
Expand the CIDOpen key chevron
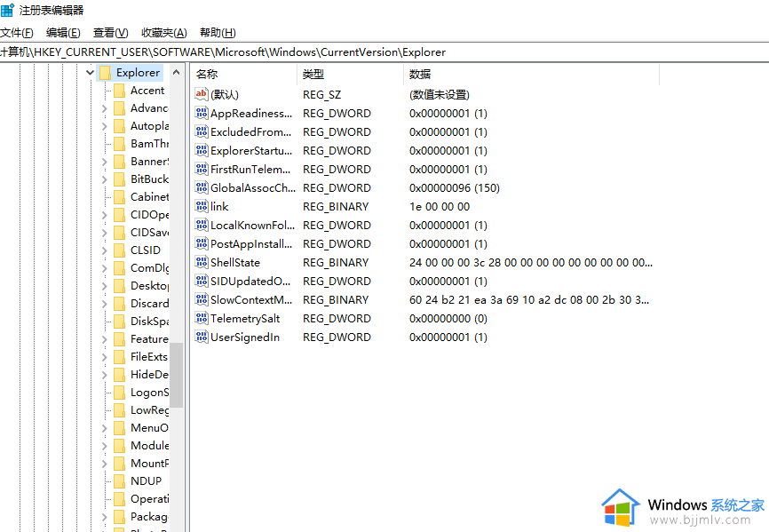coord(104,215)
